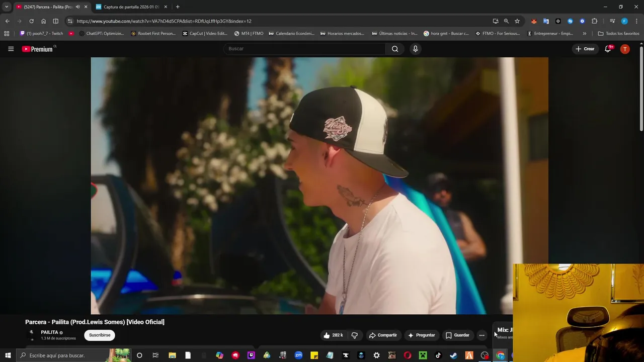The image size is (644, 362).
Task: Open the pooh7_7 - Twitch bookmark
Action: coord(41,34)
